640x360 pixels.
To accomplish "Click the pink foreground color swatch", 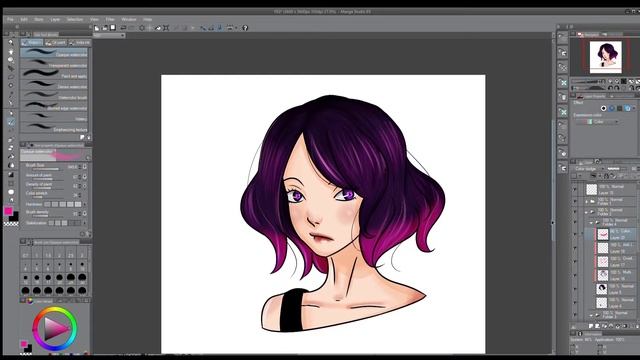I will 8,211.
